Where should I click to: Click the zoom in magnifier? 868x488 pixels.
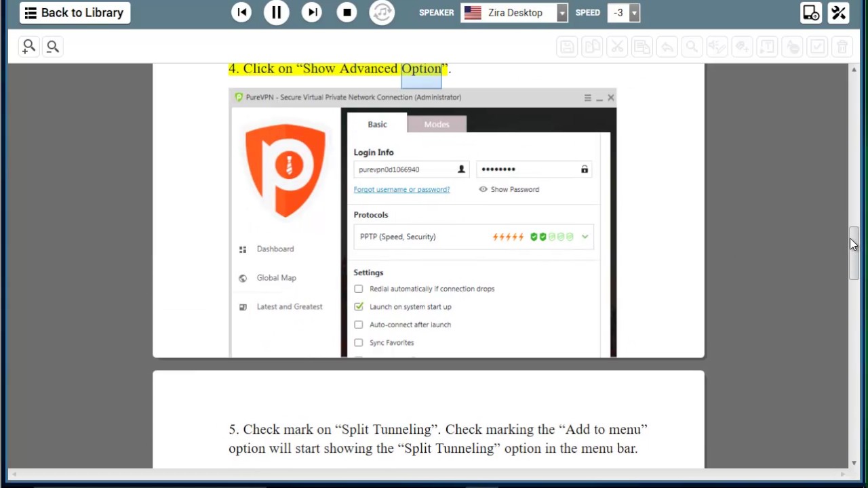point(28,47)
